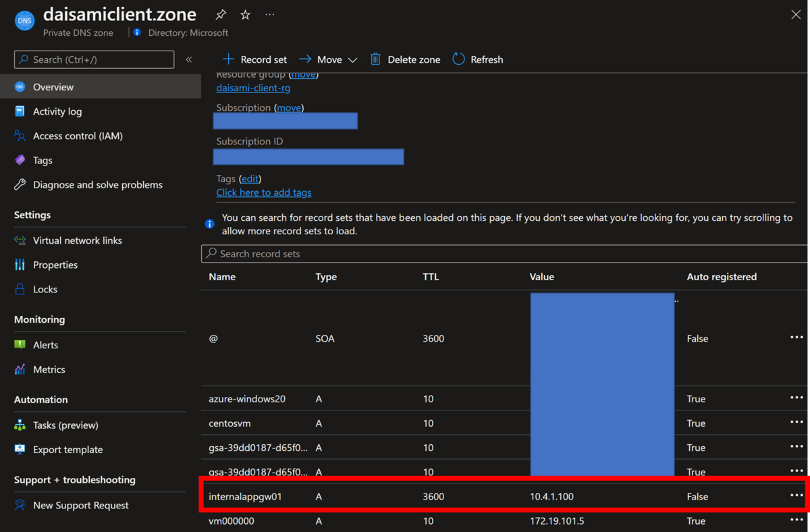Click Delete zone
Image resolution: width=810 pixels, height=532 pixels.
[405, 59]
